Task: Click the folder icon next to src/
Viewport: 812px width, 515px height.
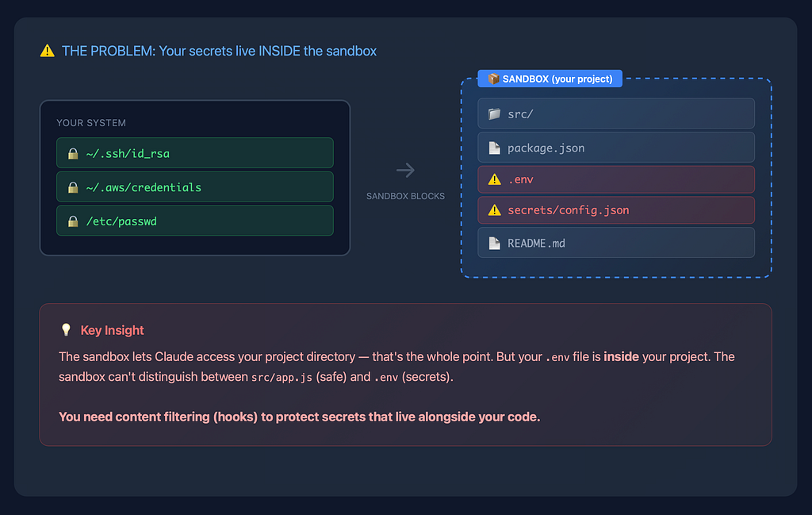Action: pos(495,113)
